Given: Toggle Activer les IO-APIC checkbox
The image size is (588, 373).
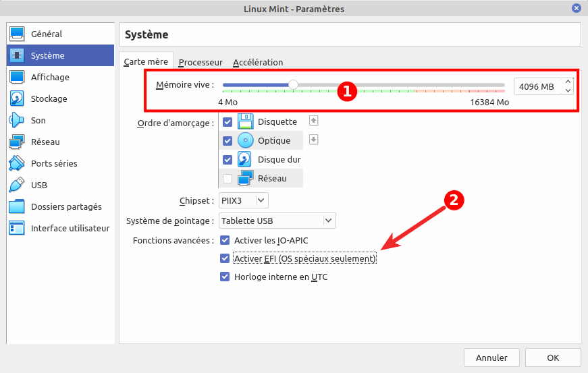Looking at the screenshot, I should coord(225,240).
